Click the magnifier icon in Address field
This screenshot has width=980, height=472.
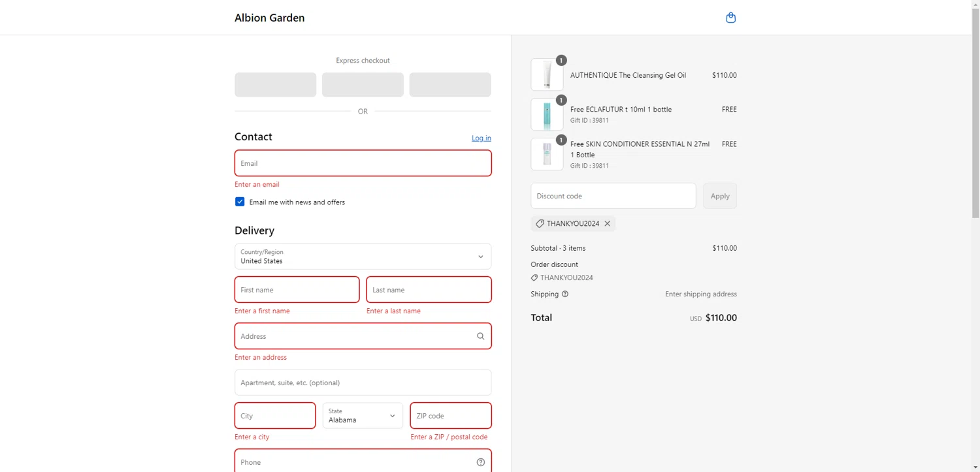click(480, 336)
